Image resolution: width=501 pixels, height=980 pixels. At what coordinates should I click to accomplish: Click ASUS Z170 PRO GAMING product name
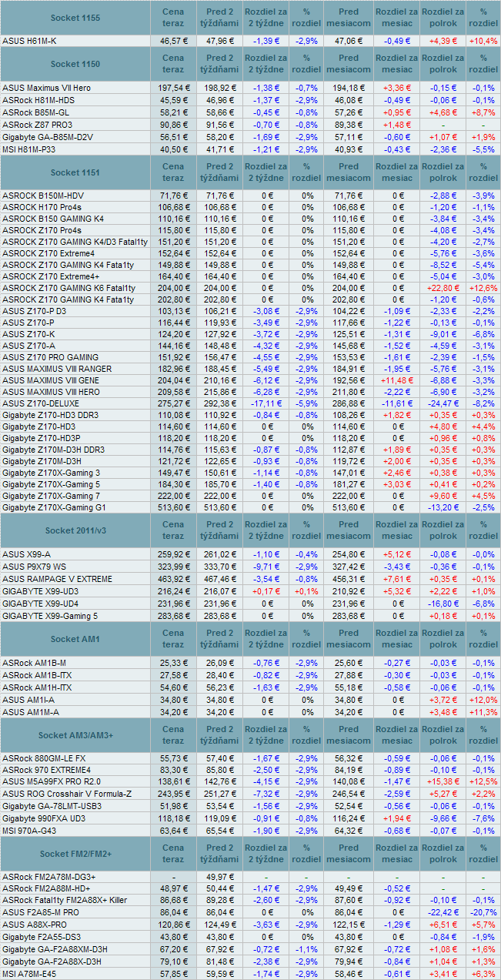(x=50, y=357)
